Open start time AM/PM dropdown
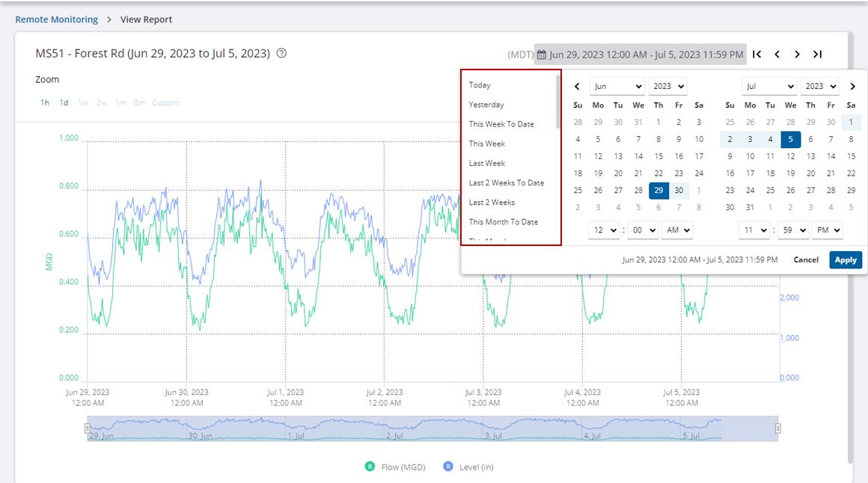 (x=676, y=230)
